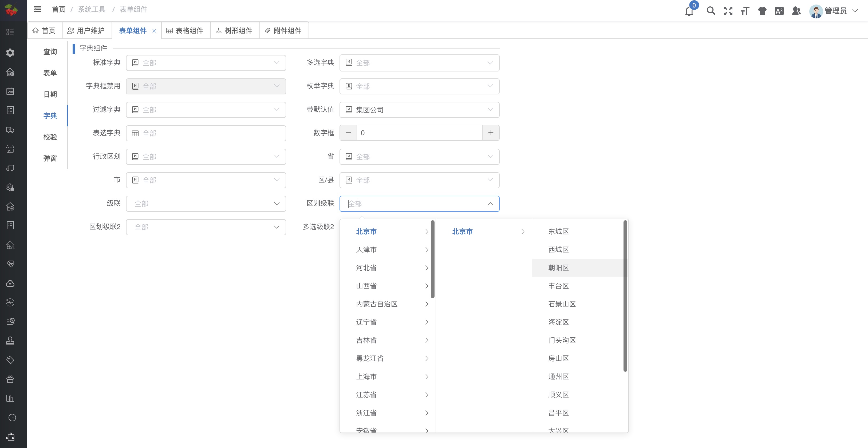Open the 区划级联2 cascader dropdown
This screenshot has height=448, width=868.
206,227
